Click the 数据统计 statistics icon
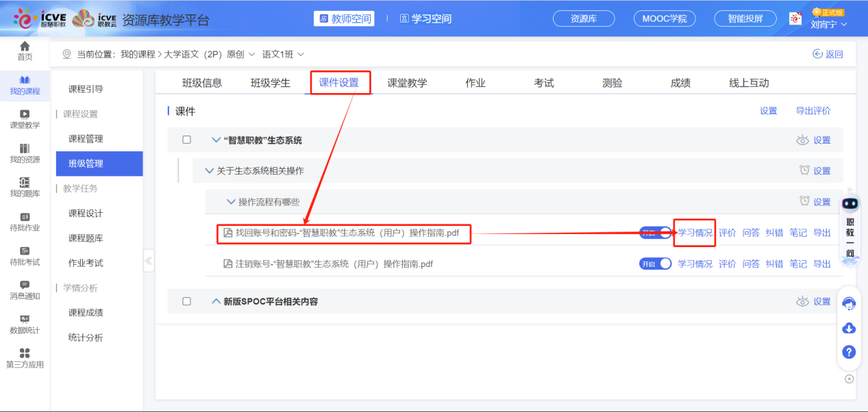 (x=25, y=318)
